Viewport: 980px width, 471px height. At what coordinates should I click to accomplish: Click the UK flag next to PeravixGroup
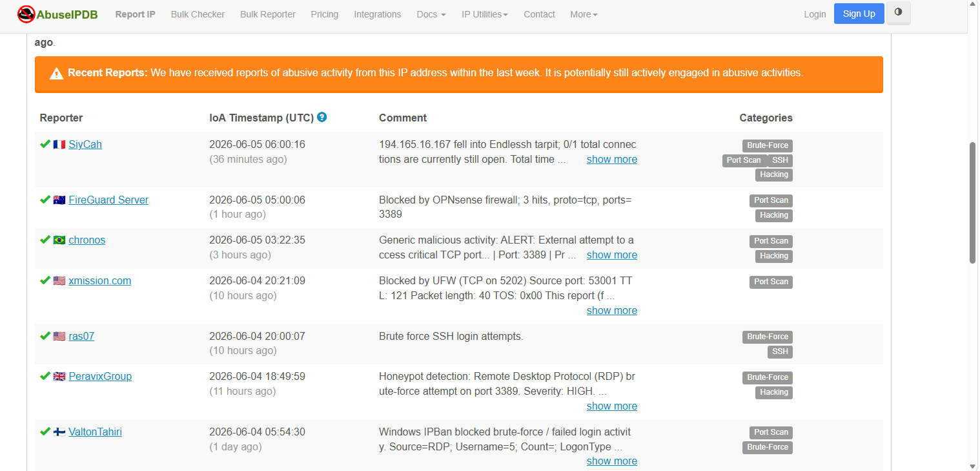[59, 377]
